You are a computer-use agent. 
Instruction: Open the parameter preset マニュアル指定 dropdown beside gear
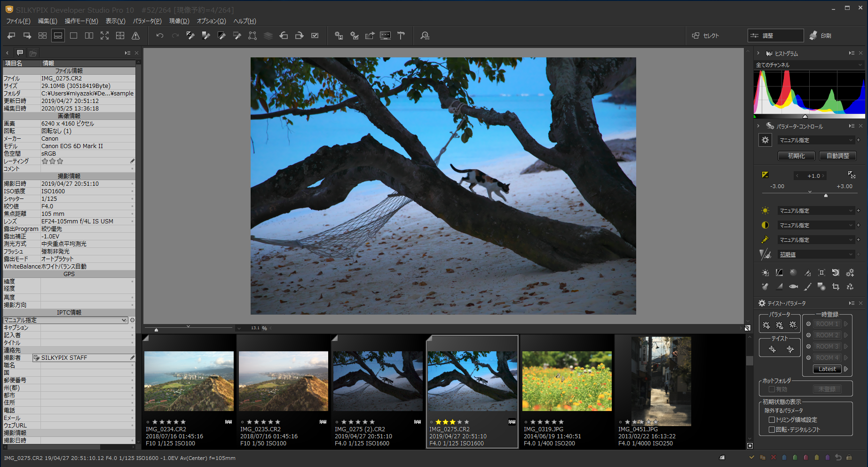tap(816, 140)
